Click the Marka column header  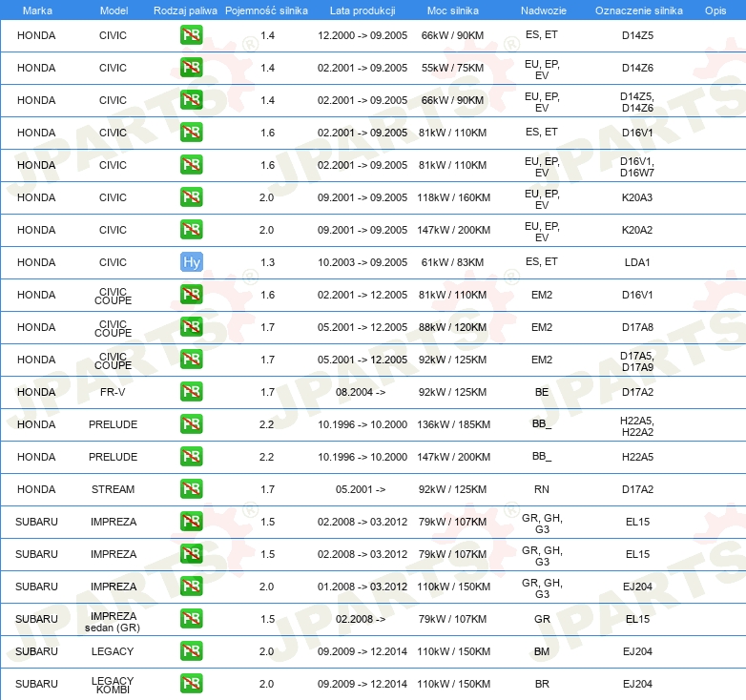[37, 10]
